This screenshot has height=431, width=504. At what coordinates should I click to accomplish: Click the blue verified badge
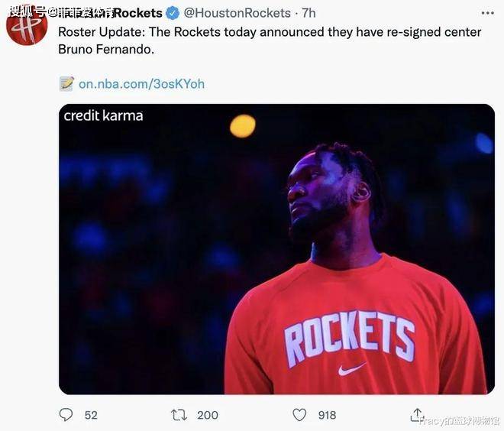coord(173,13)
